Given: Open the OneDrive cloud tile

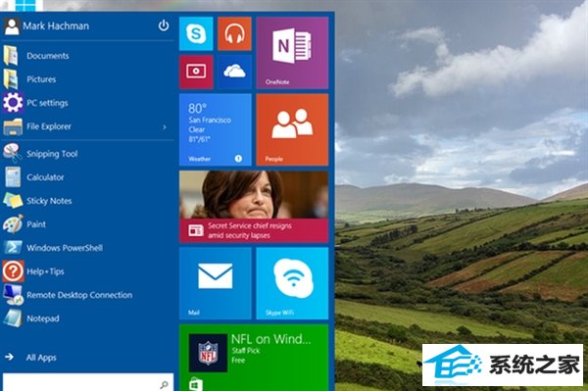Looking at the screenshot, I should click(234, 72).
